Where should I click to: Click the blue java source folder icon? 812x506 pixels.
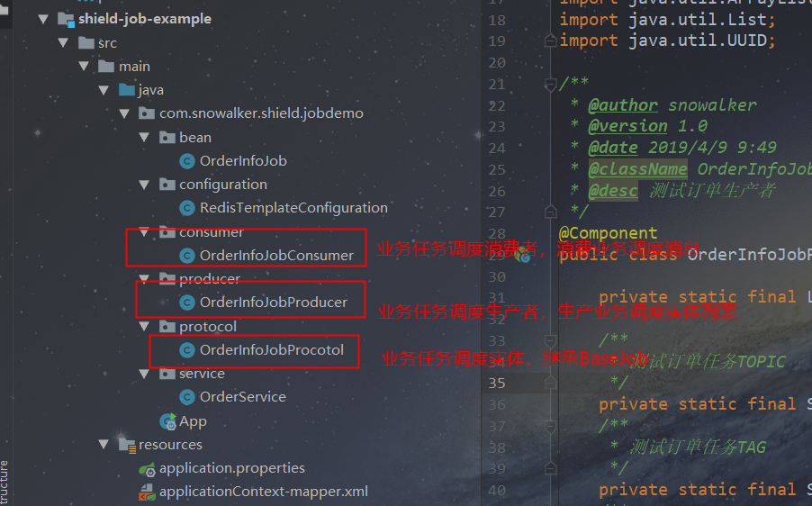click(126, 90)
